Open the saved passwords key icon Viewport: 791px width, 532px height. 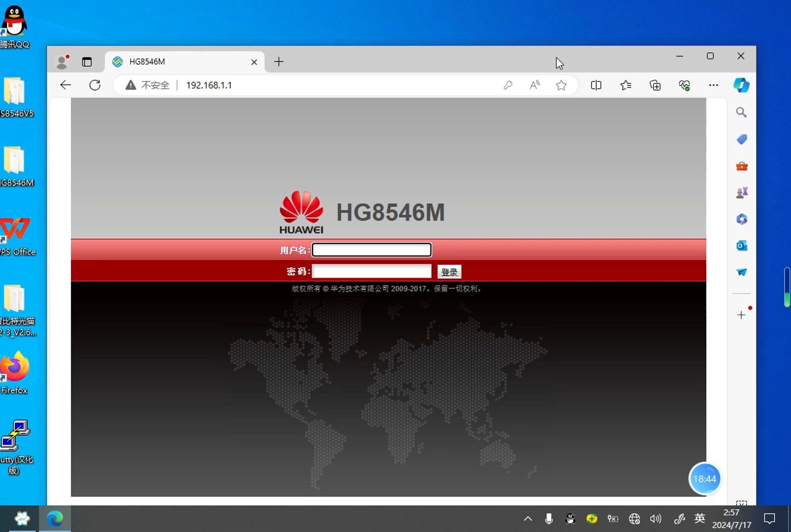point(508,85)
